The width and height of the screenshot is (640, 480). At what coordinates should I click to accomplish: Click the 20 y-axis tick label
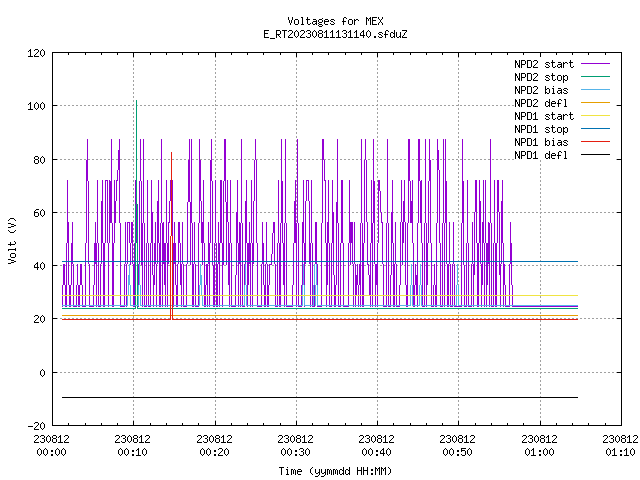[39, 320]
